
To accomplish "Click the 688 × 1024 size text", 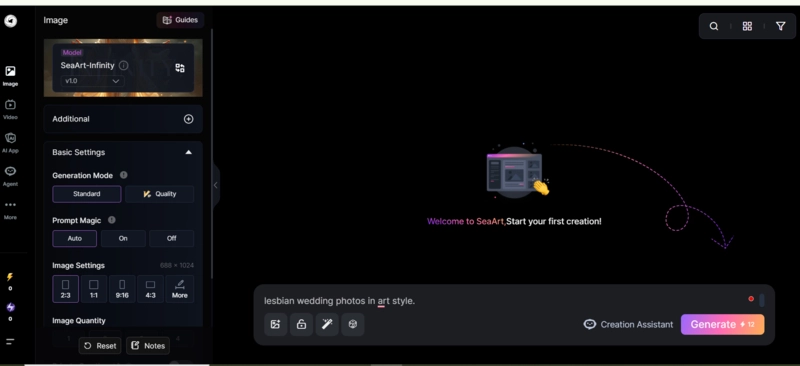I will point(177,265).
